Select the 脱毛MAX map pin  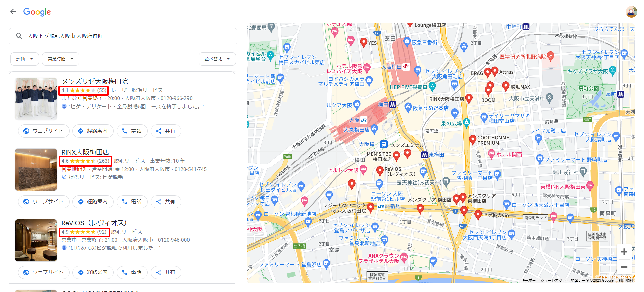pyautogui.click(x=506, y=86)
